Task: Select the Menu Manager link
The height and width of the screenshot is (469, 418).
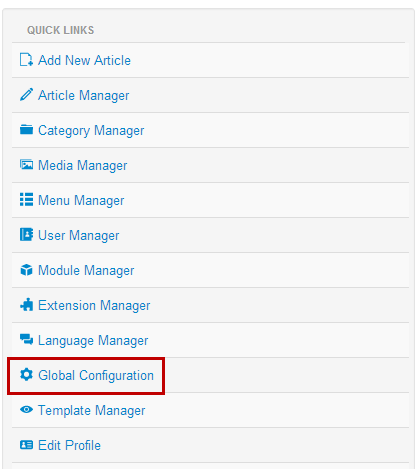Action: click(x=81, y=201)
